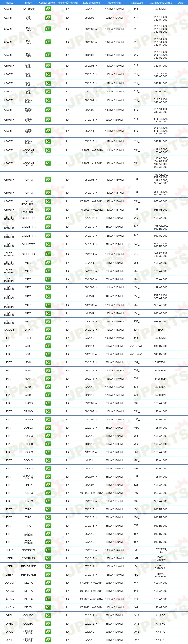Click fuel icon in ABARTH 500C/595C 01.2011 row
The image size is (188, 644).
point(48,120)
